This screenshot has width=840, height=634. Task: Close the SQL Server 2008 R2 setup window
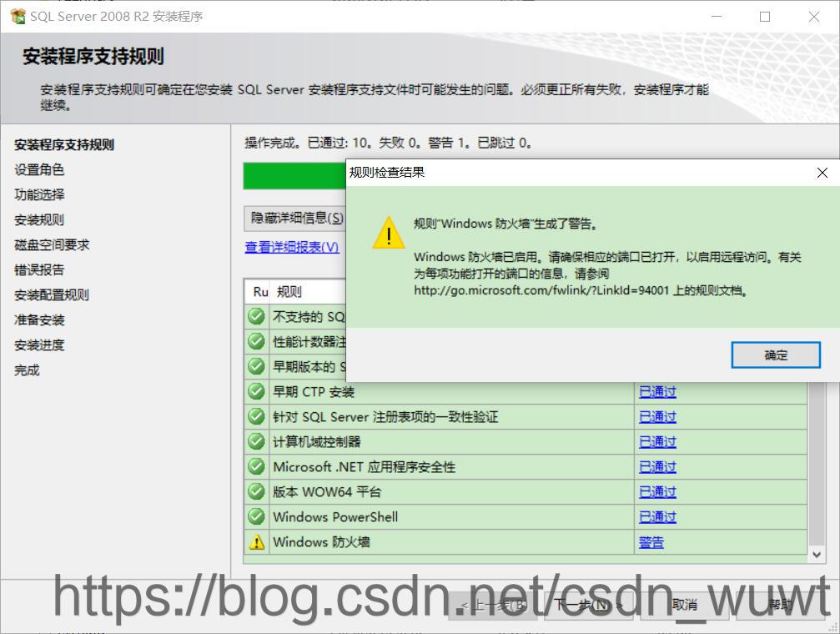pos(814,17)
